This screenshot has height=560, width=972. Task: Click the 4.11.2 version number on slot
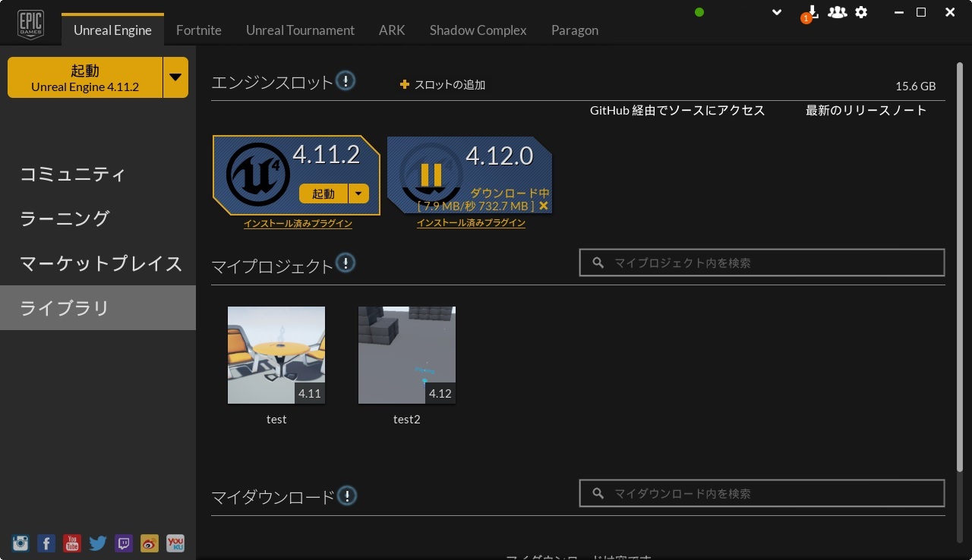click(x=327, y=155)
